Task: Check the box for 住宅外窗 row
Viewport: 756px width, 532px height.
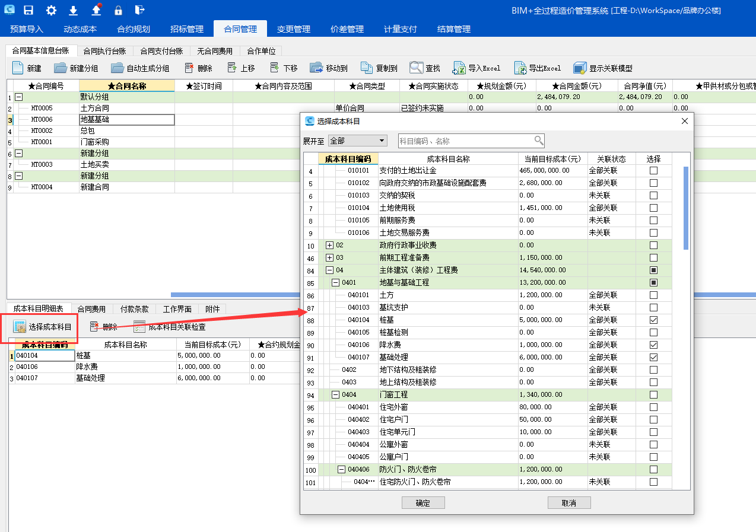Action: (x=653, y=407)
